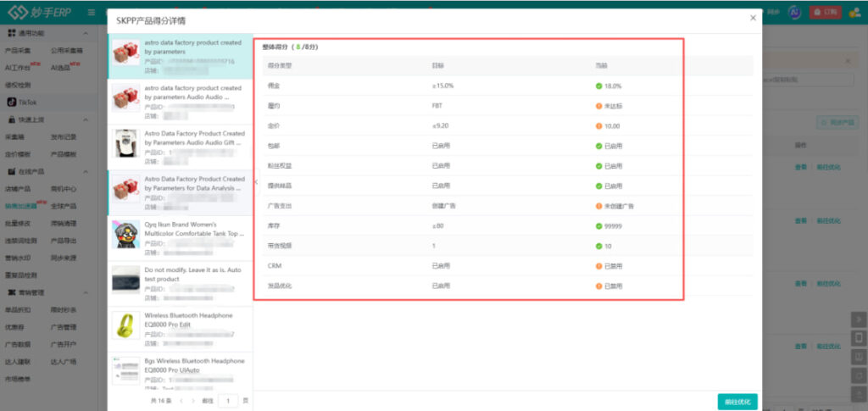This screenshot has height=411, width=868.
Task: Click orange 未创建广告 status icon
Action: pos(598,206)
